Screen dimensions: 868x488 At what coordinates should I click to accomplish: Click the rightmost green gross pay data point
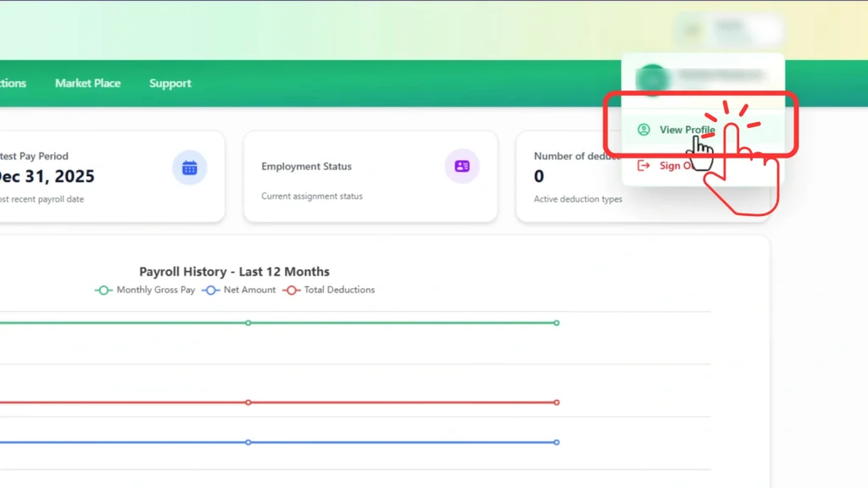pyautogui.click(x=556, y=323)
